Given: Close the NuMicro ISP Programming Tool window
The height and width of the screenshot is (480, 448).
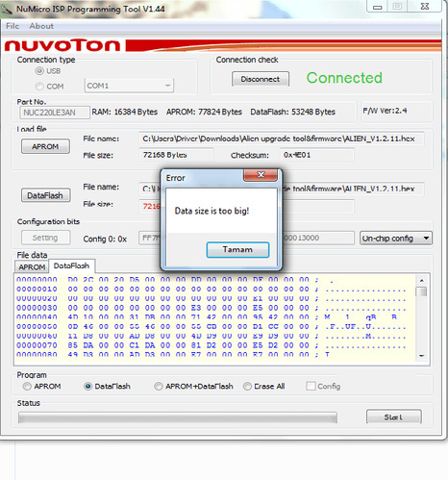Looking at the screenshot, I should (425, 7).
